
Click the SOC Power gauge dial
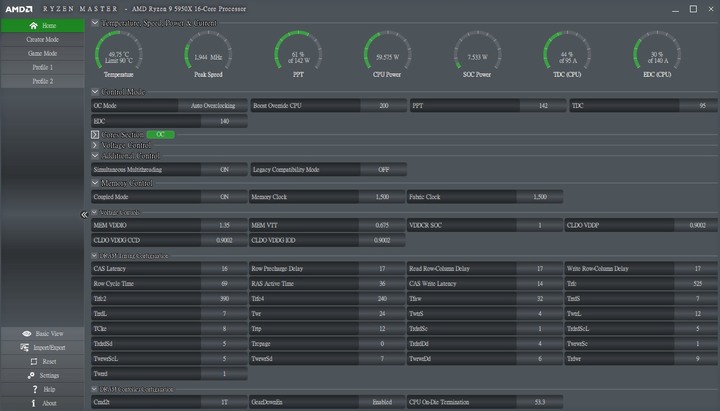478,52
